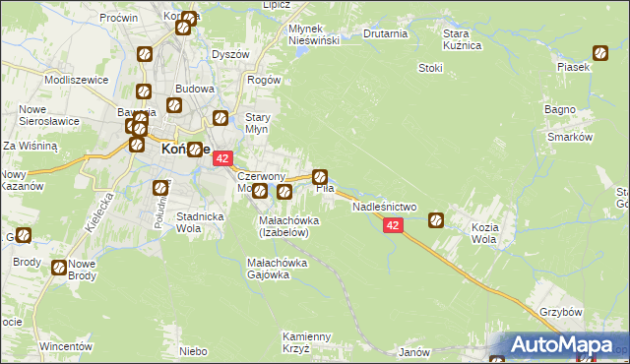Click the sports marker near Piasek
This screenshot has height=364, width=630.
click(x=600, y=53)
